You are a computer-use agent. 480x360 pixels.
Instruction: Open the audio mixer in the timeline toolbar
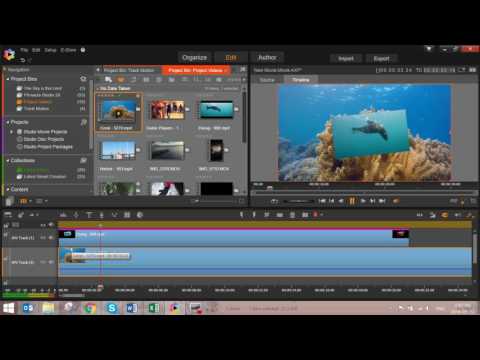[x=63, y=215]
